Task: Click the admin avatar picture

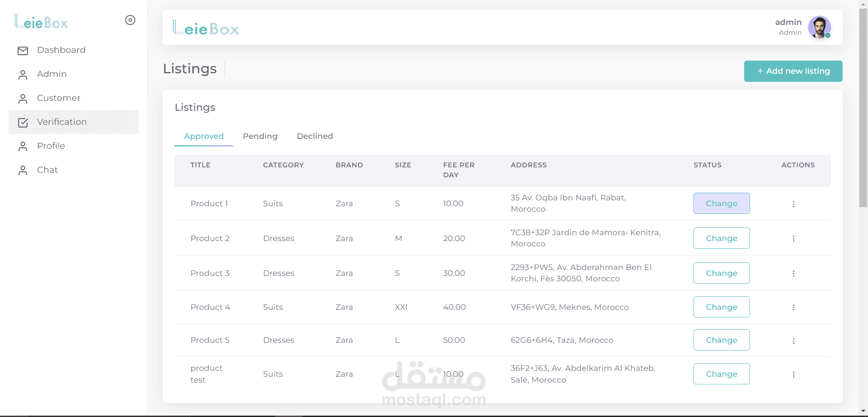Action: tap(819, 27)
